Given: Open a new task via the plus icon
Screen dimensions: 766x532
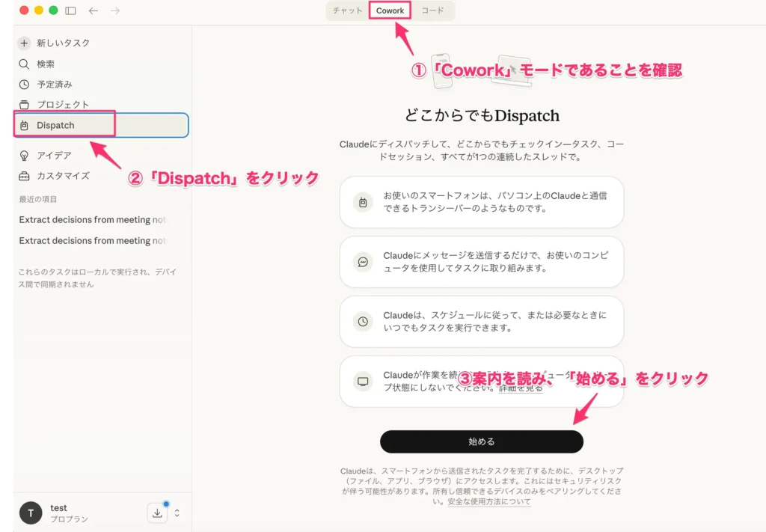Looking at the screenshot, I should 25,43.
